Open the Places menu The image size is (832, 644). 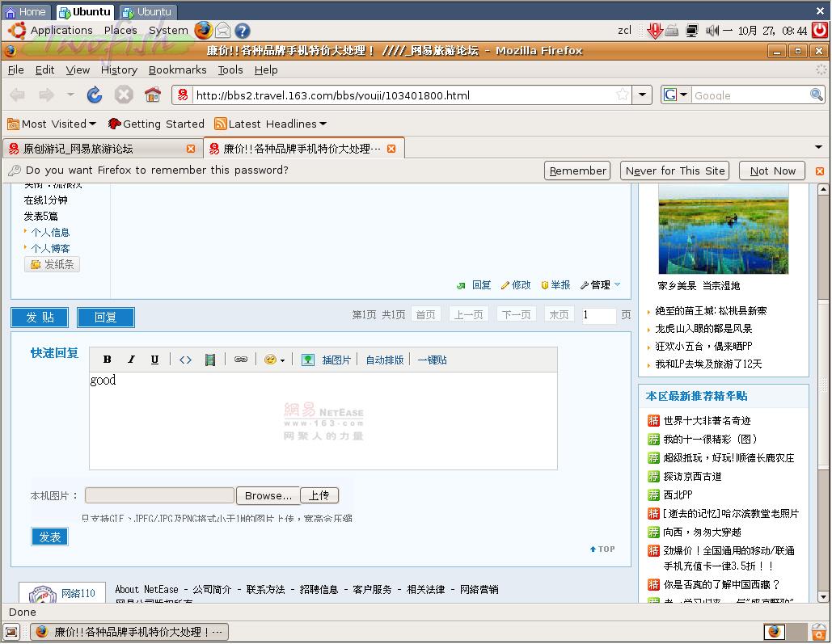coord(120,30)
